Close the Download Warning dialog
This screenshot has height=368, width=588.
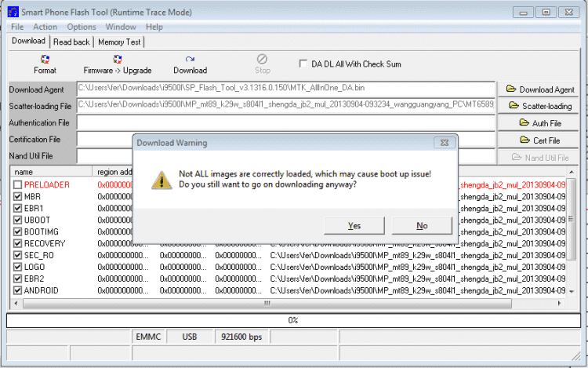click(445, 143)
